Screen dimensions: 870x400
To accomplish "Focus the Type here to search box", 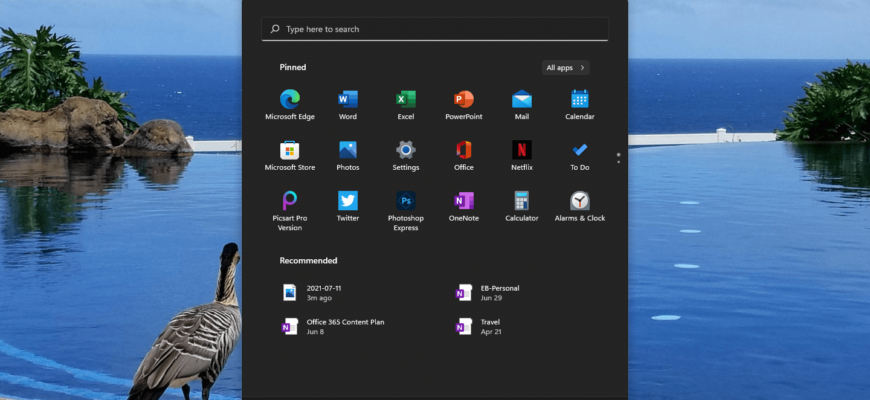I will pos(434,29).
